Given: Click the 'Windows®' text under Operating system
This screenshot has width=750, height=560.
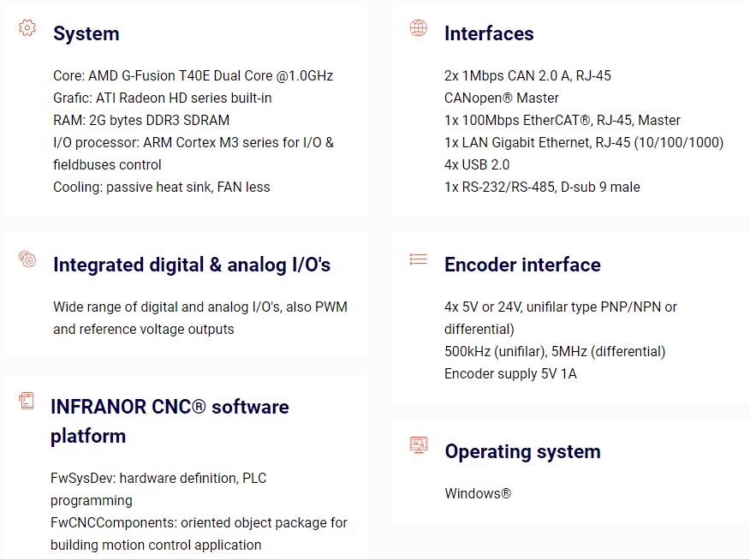Looking at the screenshot, I should pos(478,493).
